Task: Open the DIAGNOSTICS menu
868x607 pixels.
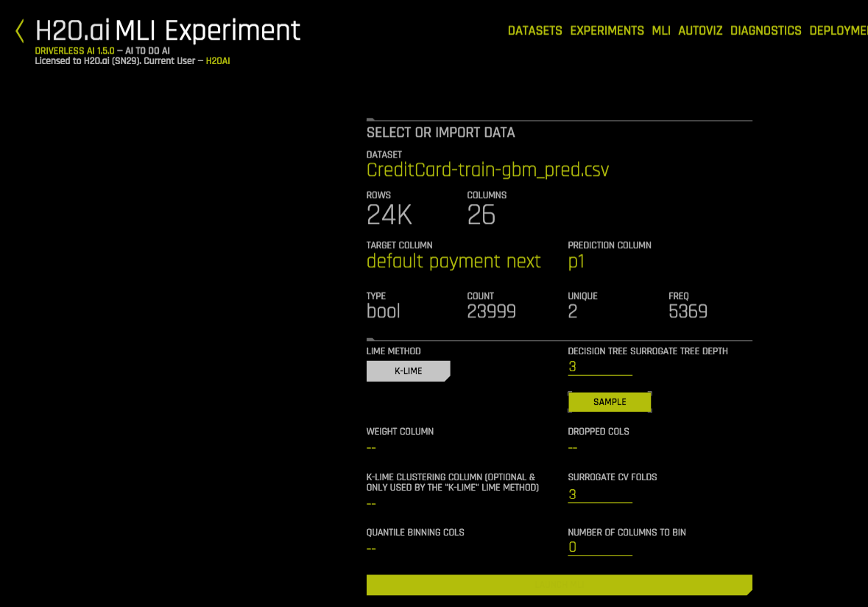Action: 766,31
